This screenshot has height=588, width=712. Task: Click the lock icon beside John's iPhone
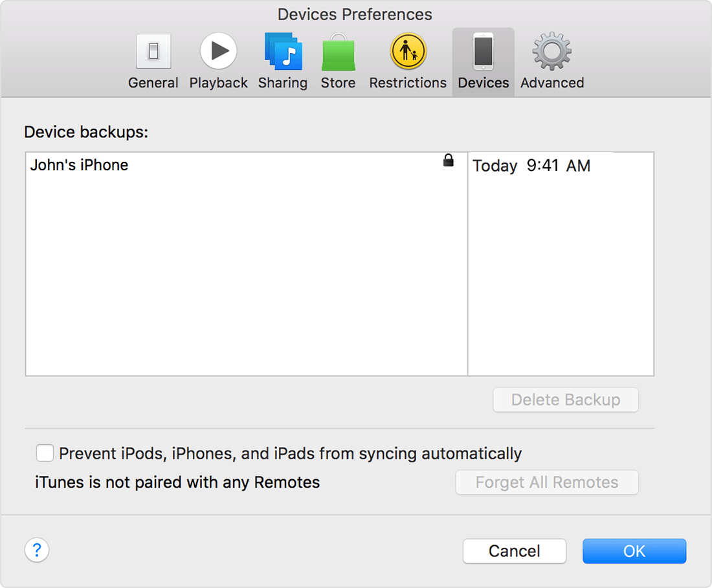pyautogui.click(x=449, y=160)
